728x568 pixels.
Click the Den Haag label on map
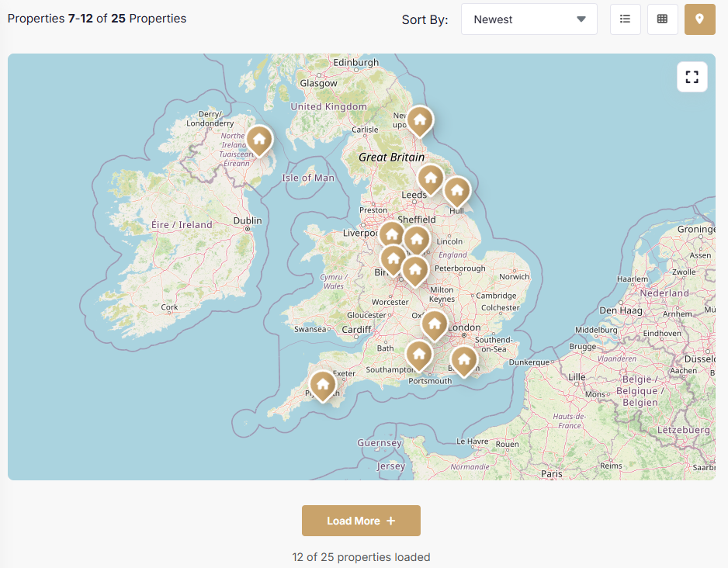pyautogui.click(x=621, y=310)
